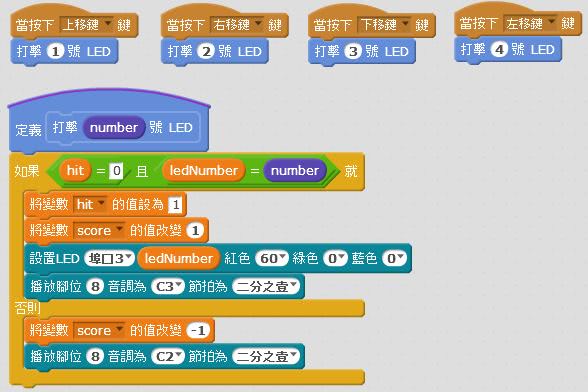Image resolution: width=588 pixels, height=392 pixels.
Task: Click number 1 in 打擊 LED block
Action: tap(56, 51)
